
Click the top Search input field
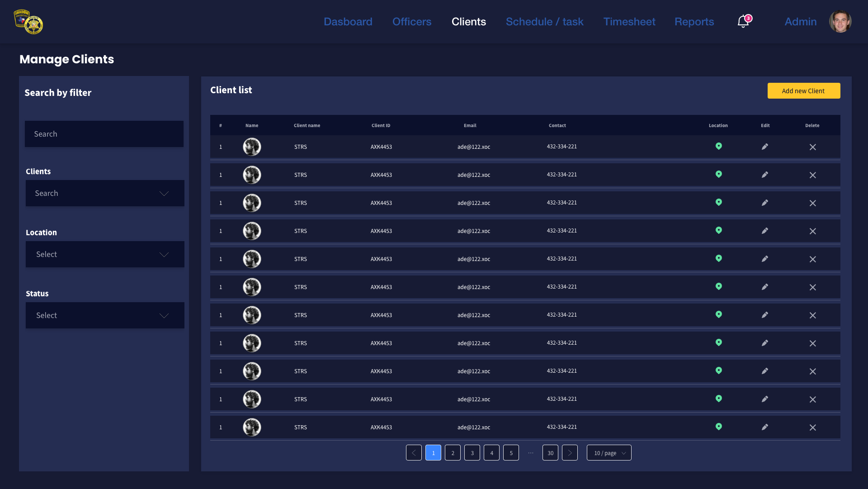[104, 134]
